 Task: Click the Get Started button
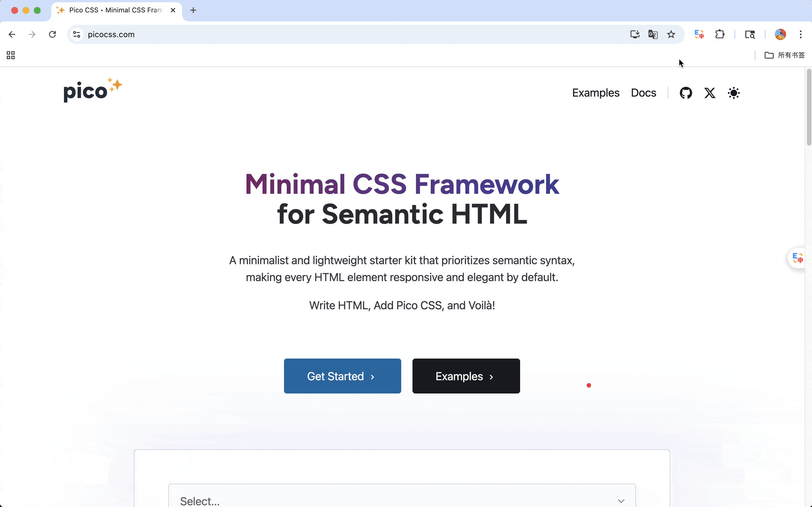(342, 376)
